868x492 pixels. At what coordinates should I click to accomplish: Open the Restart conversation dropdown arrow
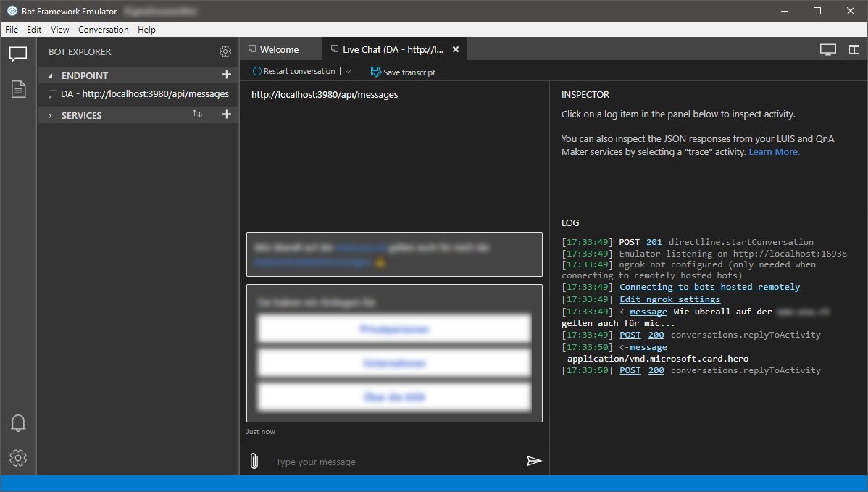click(x=349, y=72)
